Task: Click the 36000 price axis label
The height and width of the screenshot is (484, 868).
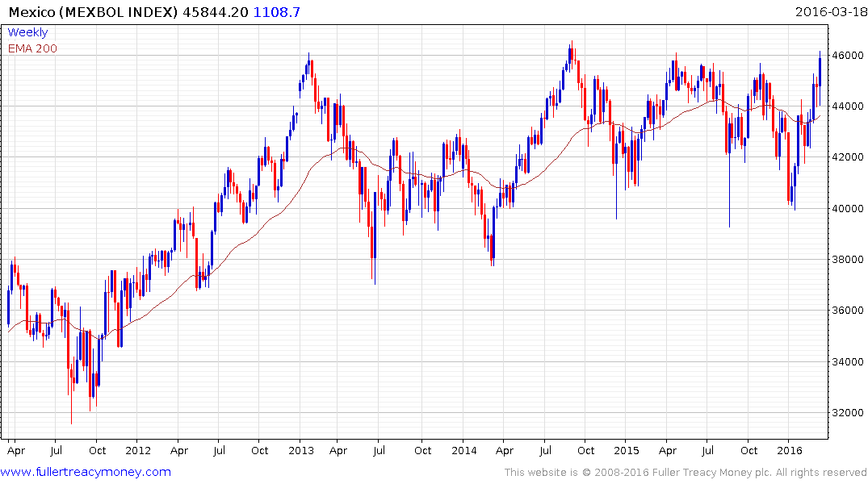Action: pyautogui.click(x=847, y=311)
